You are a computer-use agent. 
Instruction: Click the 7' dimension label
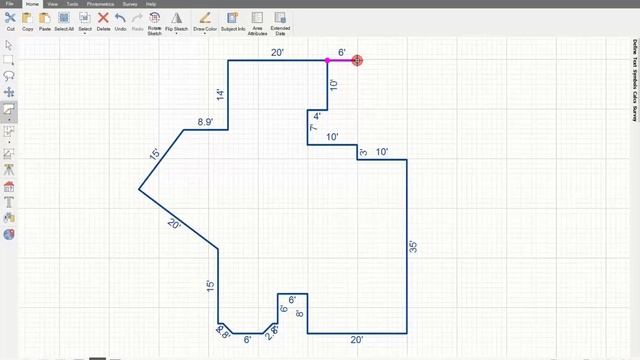pos(313,127)
